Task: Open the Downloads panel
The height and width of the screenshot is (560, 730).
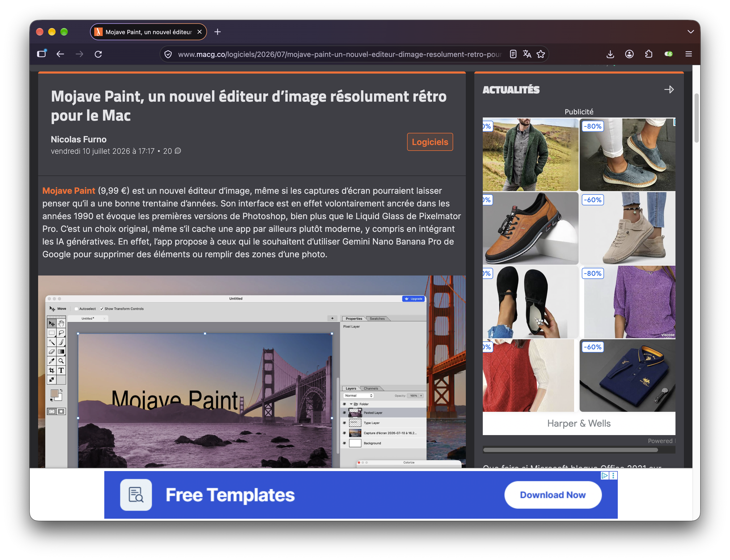Action: (x=610, y=54)
